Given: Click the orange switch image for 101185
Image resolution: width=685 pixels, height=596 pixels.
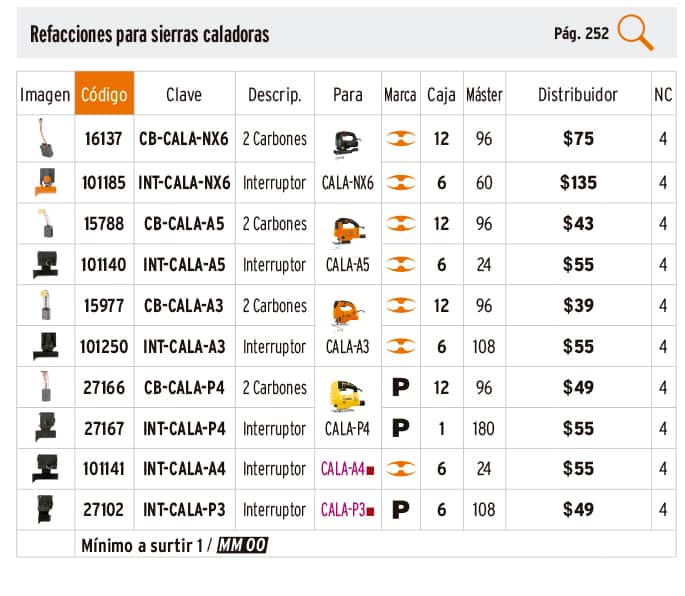Looking at the screenshot, I should pos(46,181).
